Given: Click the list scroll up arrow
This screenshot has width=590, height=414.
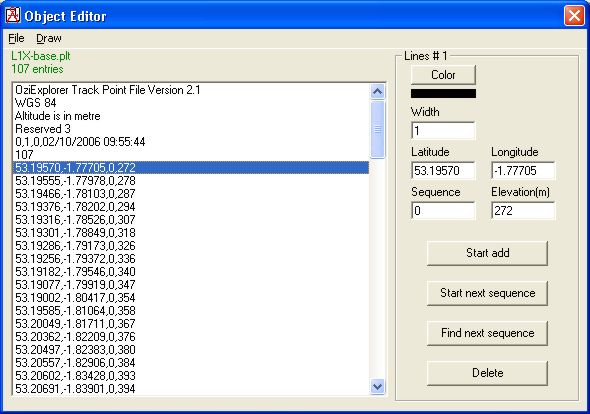Looking at the screenshot, I should (x=377, y=91).
